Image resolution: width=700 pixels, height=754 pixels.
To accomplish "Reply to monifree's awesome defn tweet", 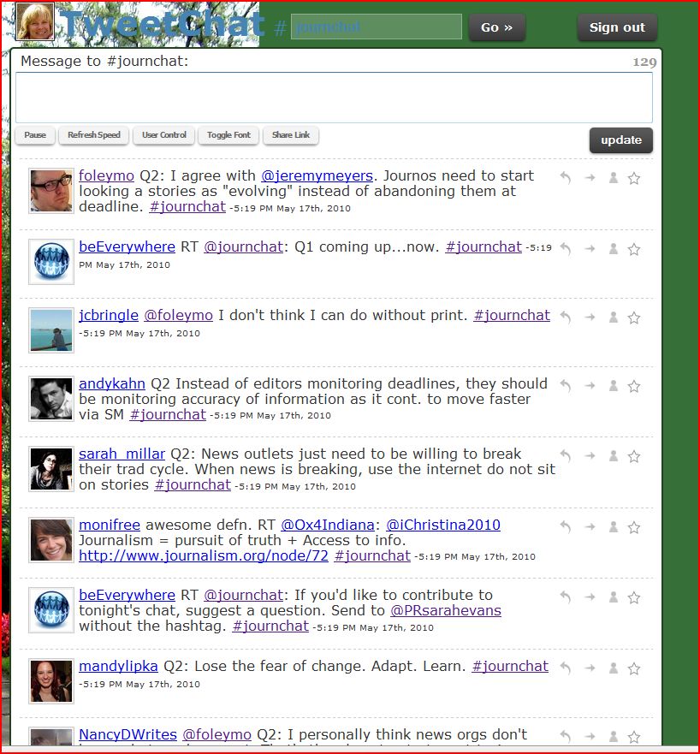I will pos(566,526).
